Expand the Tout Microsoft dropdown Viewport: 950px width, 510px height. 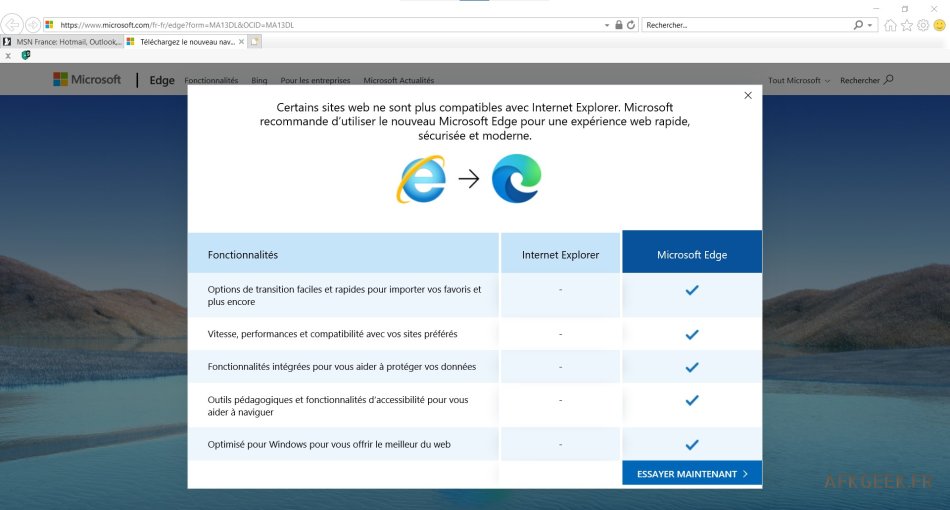799,81
